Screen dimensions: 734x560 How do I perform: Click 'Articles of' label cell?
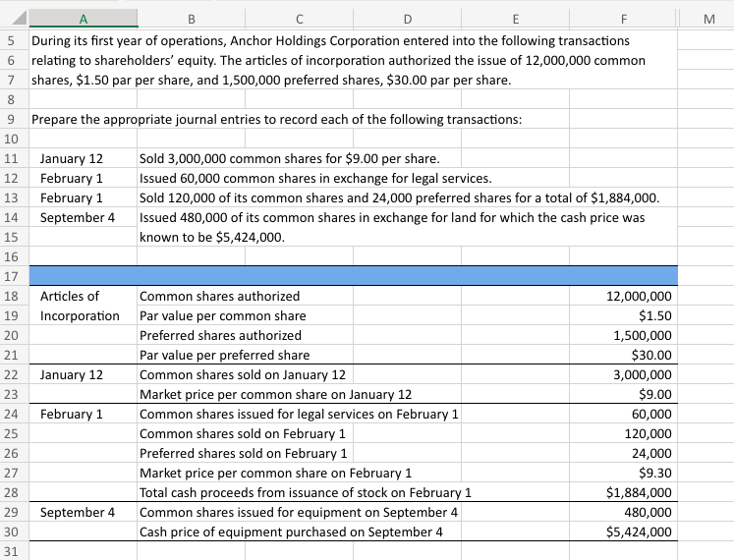point(84,296)
